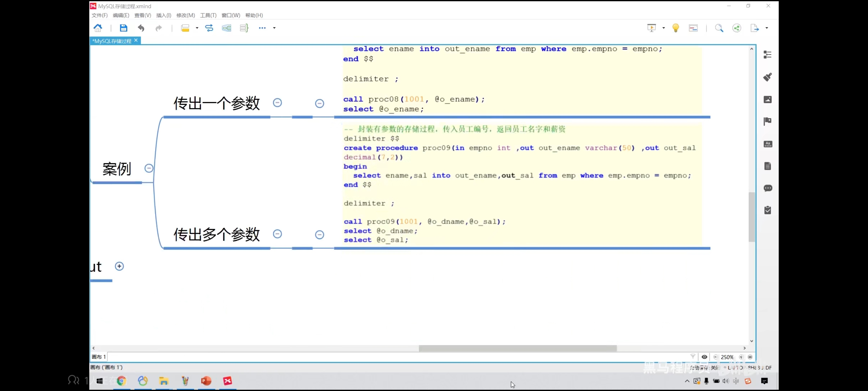The width and height of the screenshot is (868, 391).
Task: Open the Image gallery sidebar panel
Action: [x=767, y=100]
